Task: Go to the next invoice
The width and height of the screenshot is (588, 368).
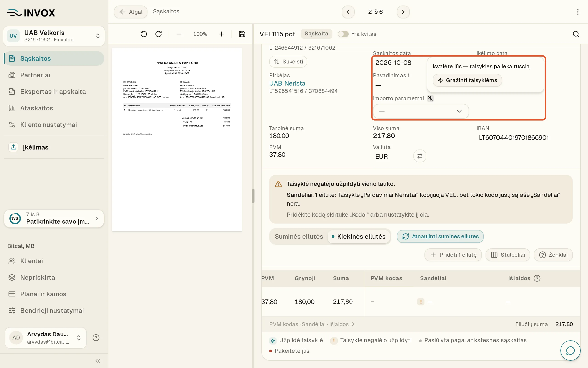Action: point(403,12)
